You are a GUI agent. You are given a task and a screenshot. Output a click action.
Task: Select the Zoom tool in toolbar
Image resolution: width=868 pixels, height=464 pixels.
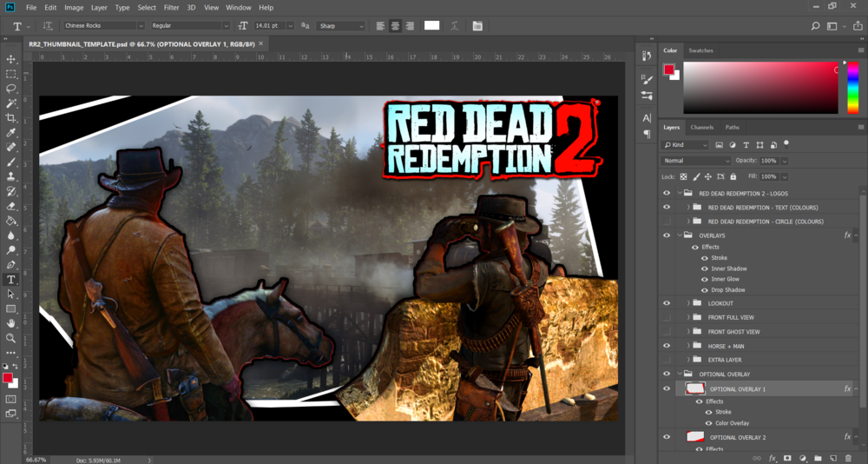click(x=11, y=338)
